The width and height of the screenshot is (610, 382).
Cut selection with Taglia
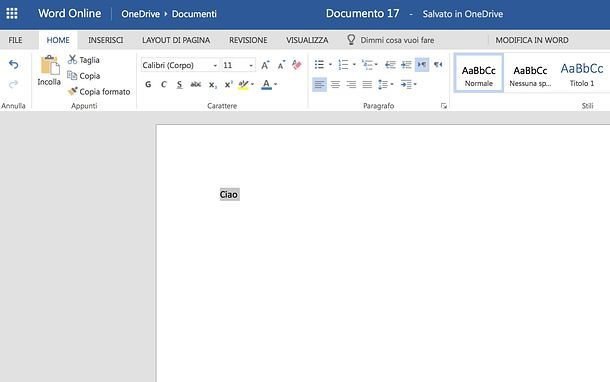pyautogui.click(x=84, y=60)
